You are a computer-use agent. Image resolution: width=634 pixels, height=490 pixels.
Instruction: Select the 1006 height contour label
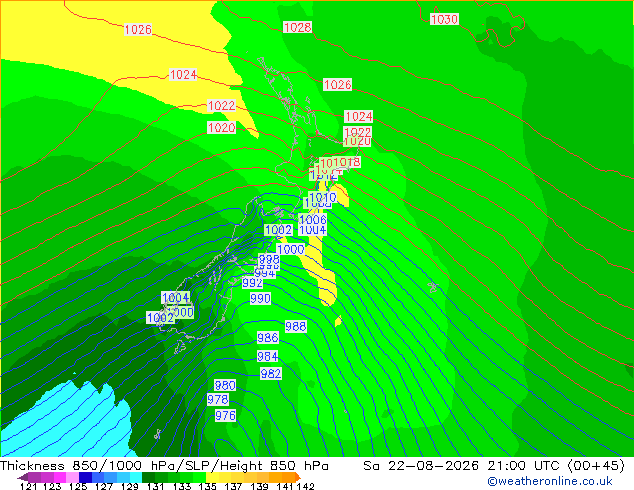(313, 219)
